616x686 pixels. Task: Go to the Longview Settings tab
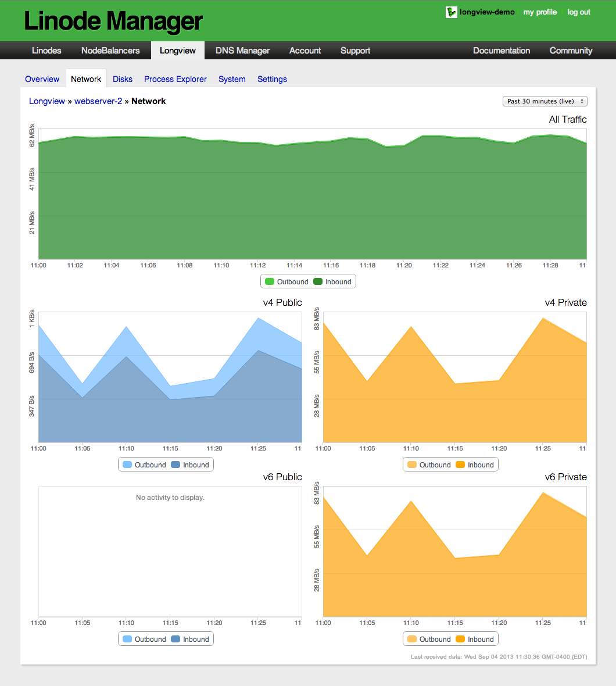(x=272, y=79)
